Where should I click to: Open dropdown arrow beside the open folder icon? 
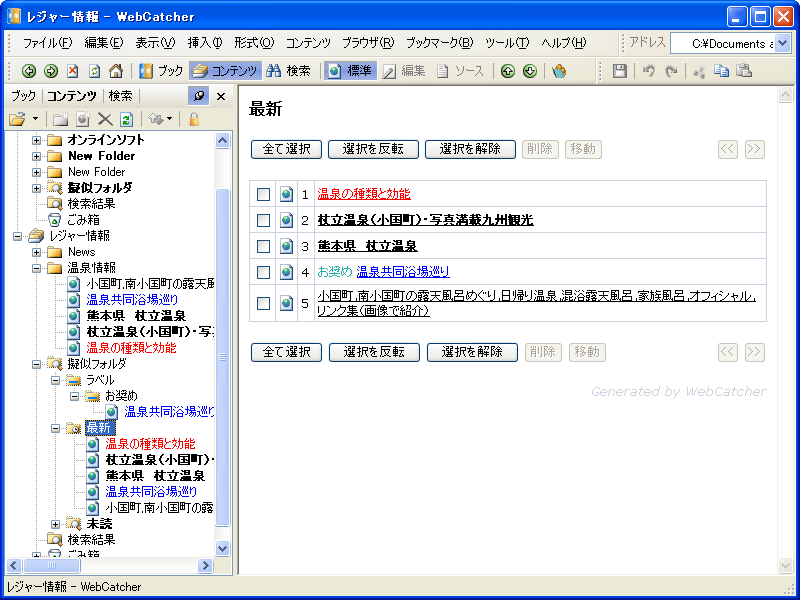[35, 119]
